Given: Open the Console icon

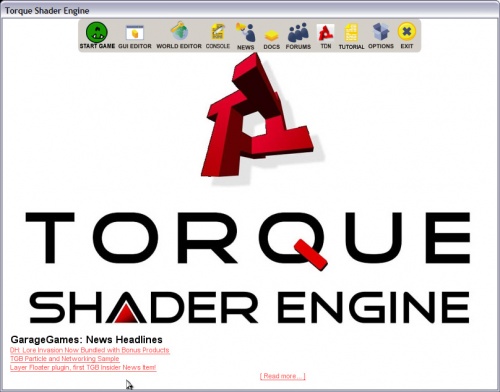Looking at the screenshot, I should tap(218, 32).
